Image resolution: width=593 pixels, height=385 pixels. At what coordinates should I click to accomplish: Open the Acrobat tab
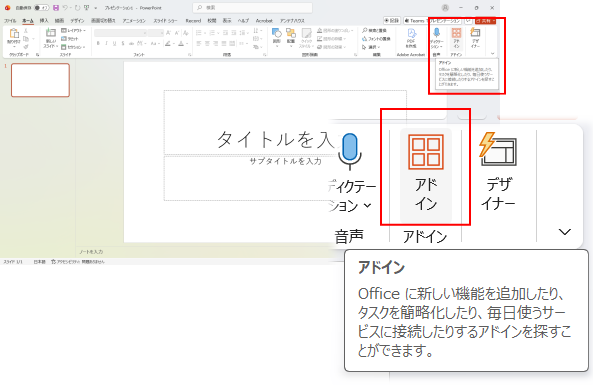pyautogui.click(x=264, y=21)
